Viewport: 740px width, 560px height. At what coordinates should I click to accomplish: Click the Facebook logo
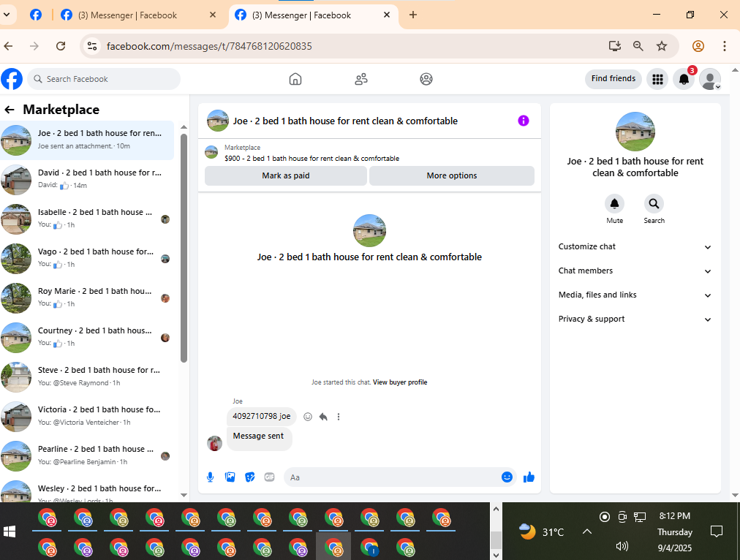[x=12, y=79]
